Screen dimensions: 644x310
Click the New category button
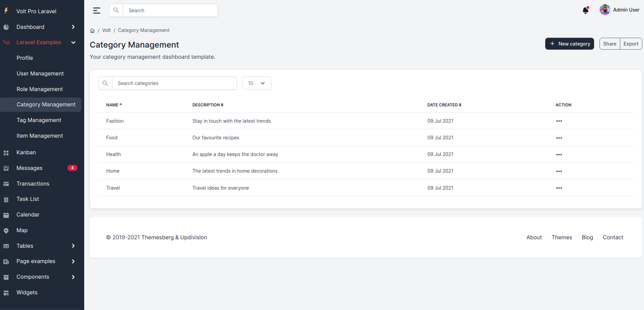569,44
